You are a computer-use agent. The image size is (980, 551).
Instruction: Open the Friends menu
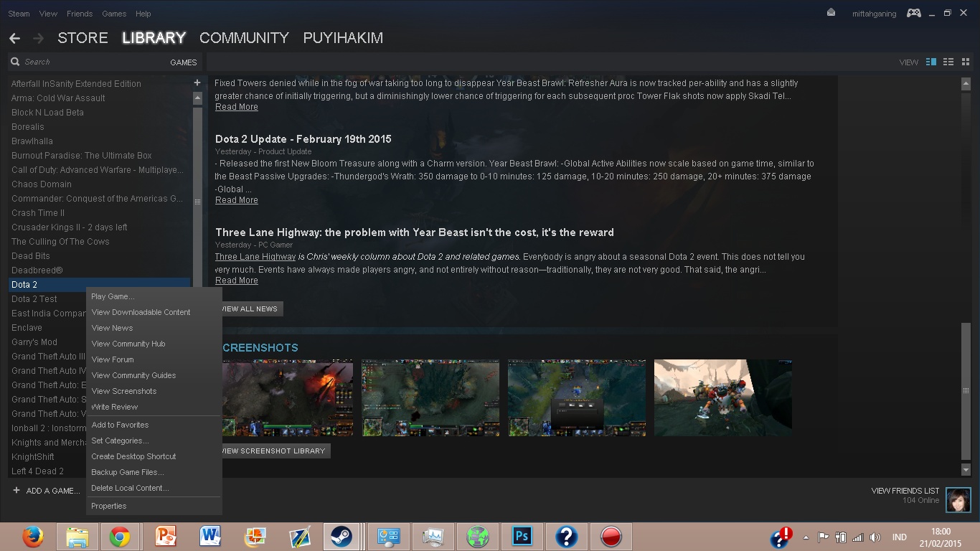pos(80,14)
